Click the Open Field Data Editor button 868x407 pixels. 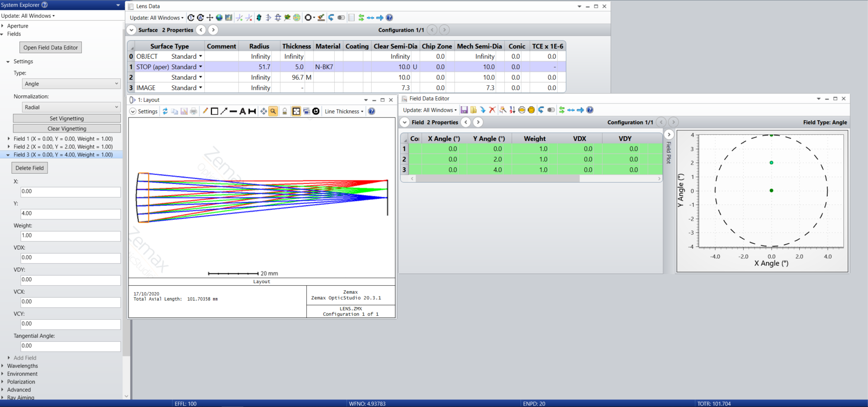[x=51, y=47]
